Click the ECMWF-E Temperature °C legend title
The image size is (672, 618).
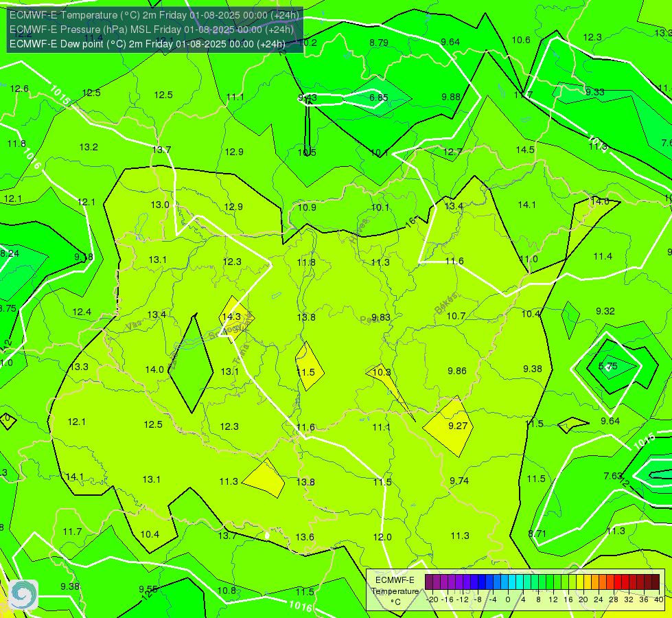(x=395, y=591)
